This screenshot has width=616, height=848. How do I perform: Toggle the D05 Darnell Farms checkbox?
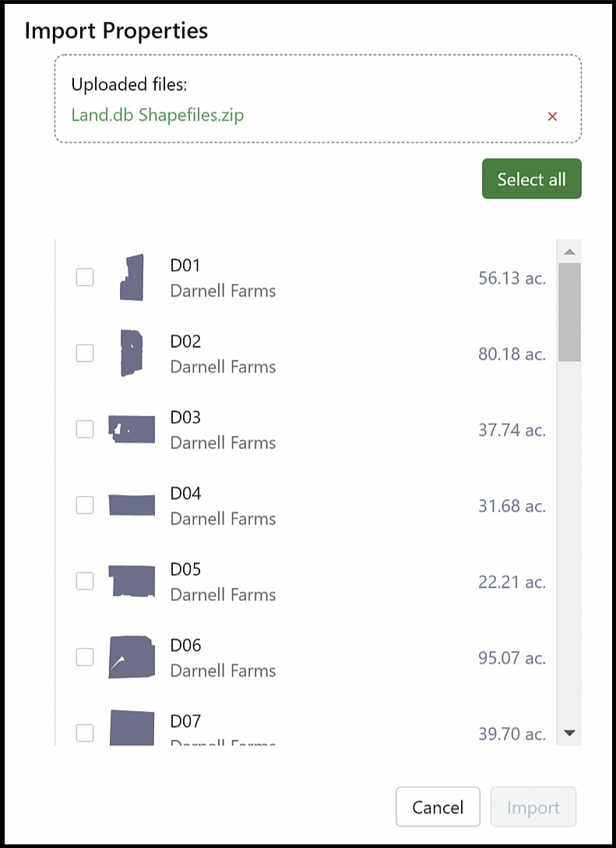click(x=85, y=581)
